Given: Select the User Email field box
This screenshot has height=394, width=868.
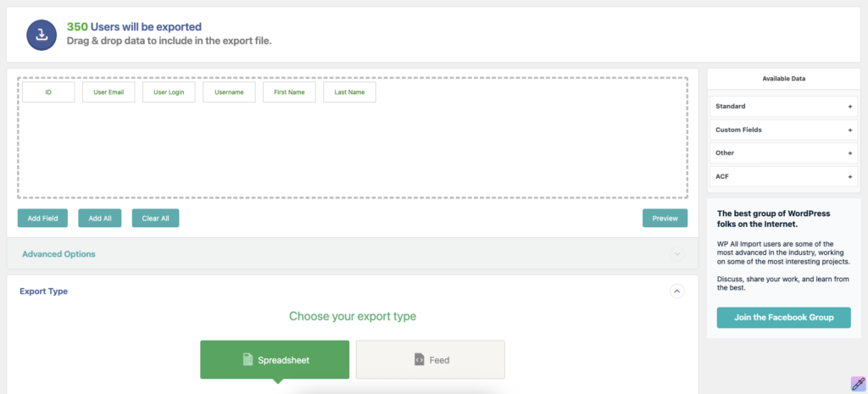Looking at the screenshot, I should 108,92.
